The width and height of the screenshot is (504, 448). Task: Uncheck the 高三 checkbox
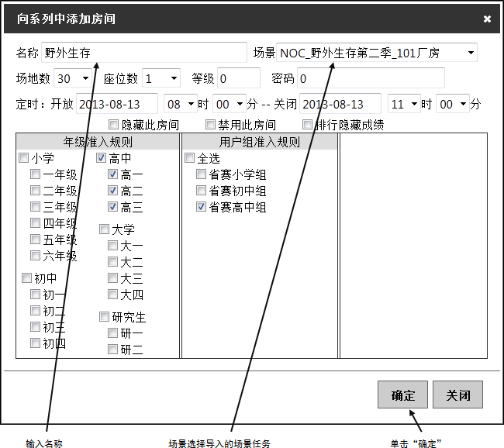(x=113, y=206)
